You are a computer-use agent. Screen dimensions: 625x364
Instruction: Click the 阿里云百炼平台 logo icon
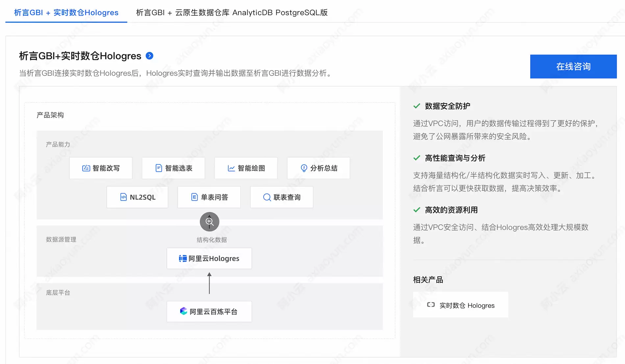point(184,311)
